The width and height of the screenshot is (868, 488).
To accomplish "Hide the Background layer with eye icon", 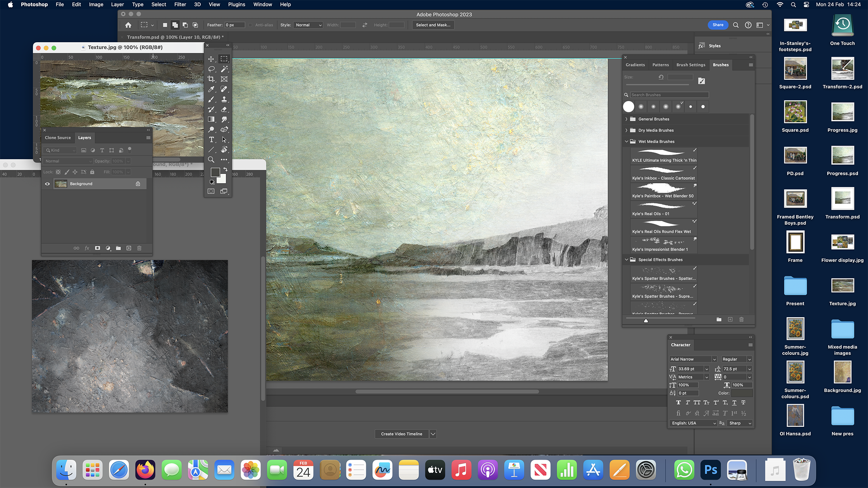I will point(47,184).
